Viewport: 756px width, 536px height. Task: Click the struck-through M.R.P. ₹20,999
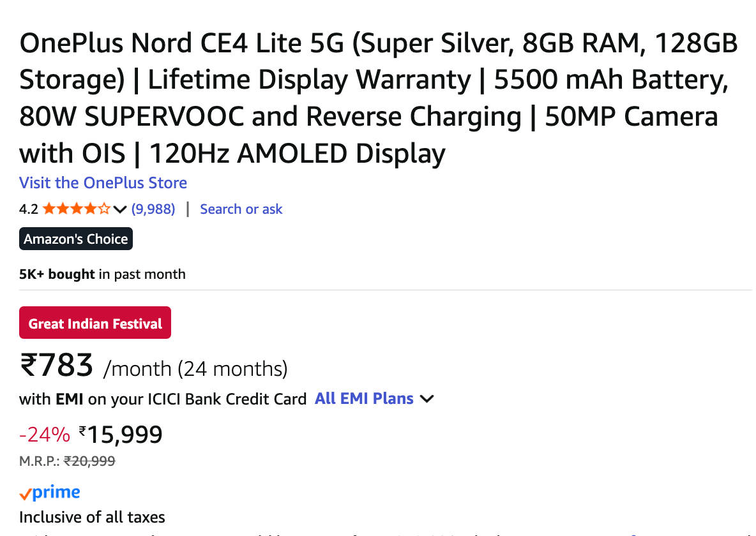point(89,461)
